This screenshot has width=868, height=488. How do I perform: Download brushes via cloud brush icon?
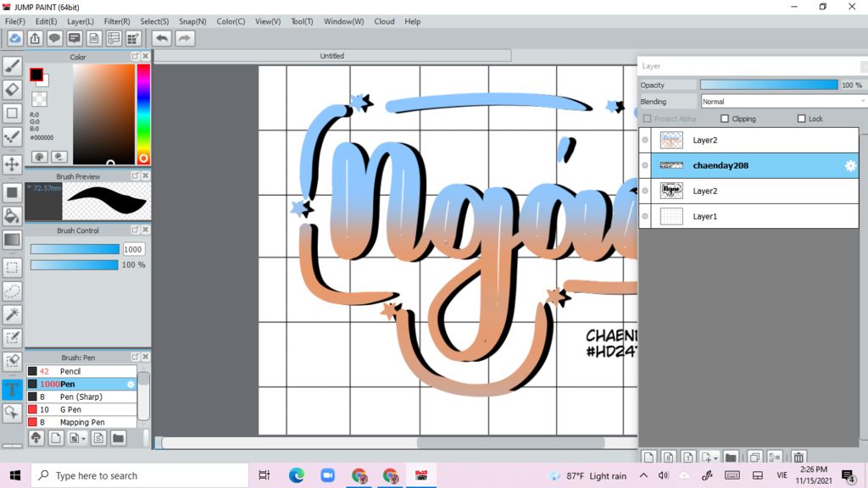(36, 438)
